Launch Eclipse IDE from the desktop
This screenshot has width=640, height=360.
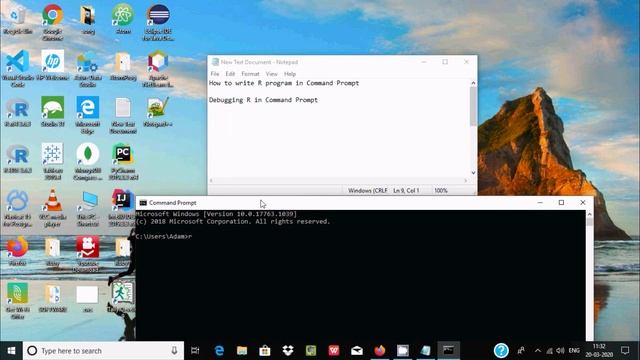[158, 22]
